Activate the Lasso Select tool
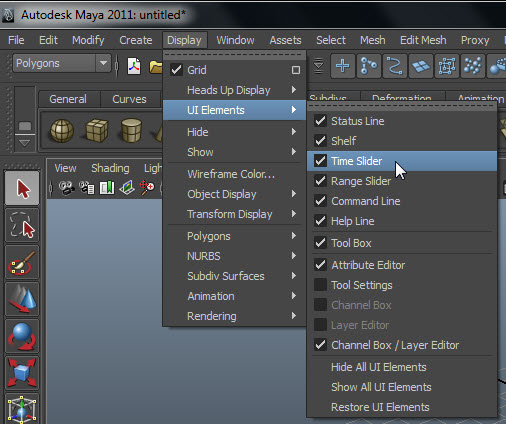Screen dimensions: 506x424 [x=22, y=225]
